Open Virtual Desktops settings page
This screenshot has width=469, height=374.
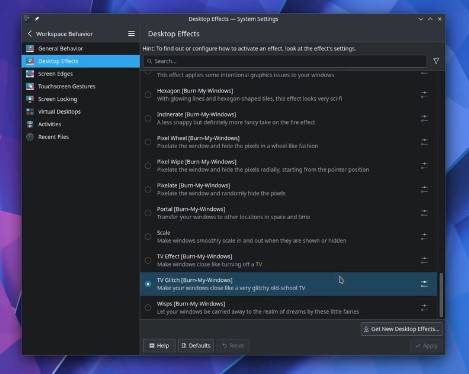click(81, 112)
